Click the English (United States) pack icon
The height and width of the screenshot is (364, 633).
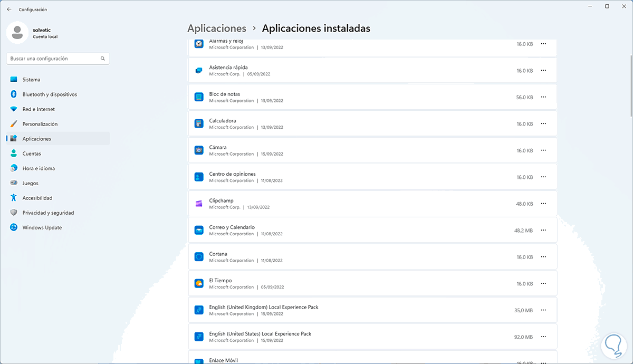click(x=199, y=337)
